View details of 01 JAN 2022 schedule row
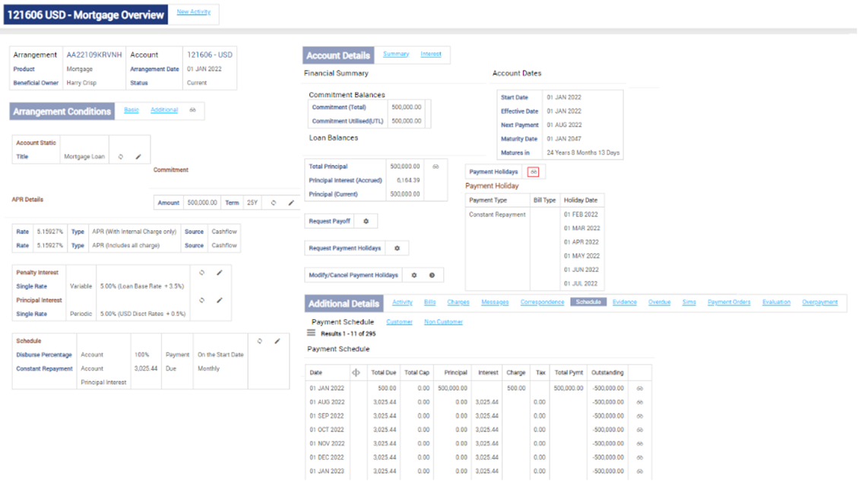Viewport: 868px width, 497px height. coord(640,388)
